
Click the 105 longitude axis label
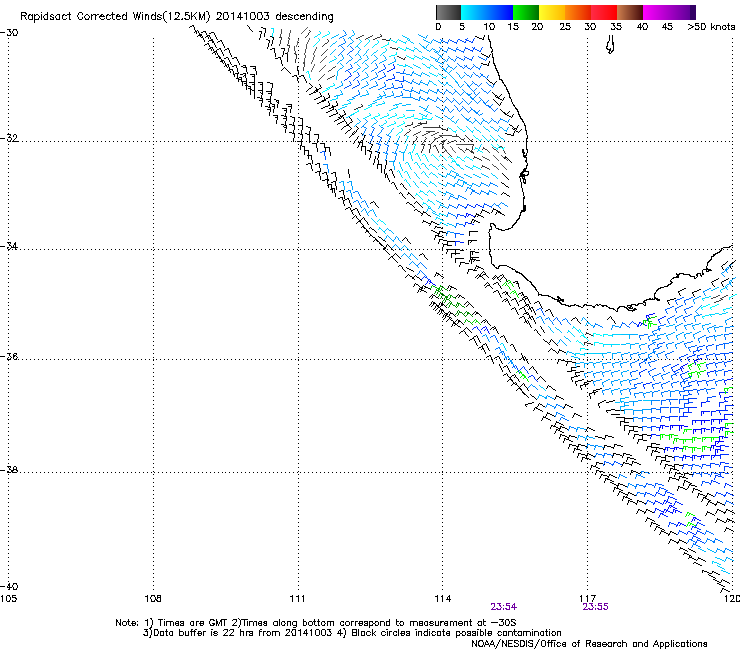[x=8, y=599]
